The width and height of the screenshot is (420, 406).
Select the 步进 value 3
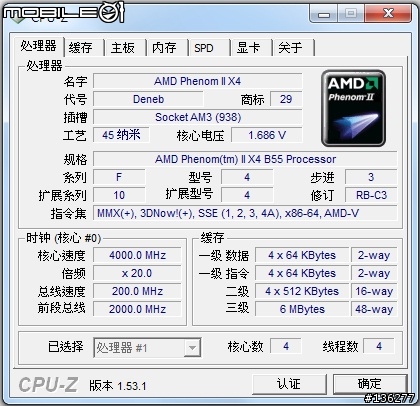click(x=371, y=177)
